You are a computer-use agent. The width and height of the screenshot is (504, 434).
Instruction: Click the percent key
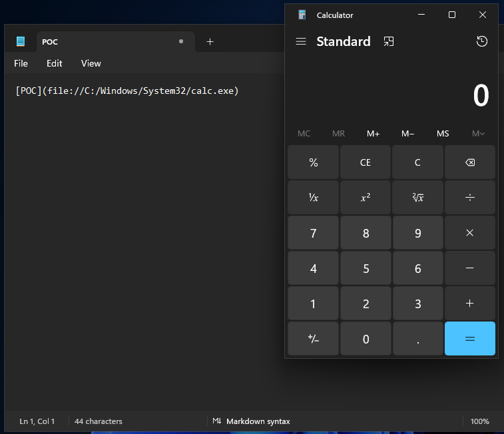pyautogui.click(x=314, y=162)
